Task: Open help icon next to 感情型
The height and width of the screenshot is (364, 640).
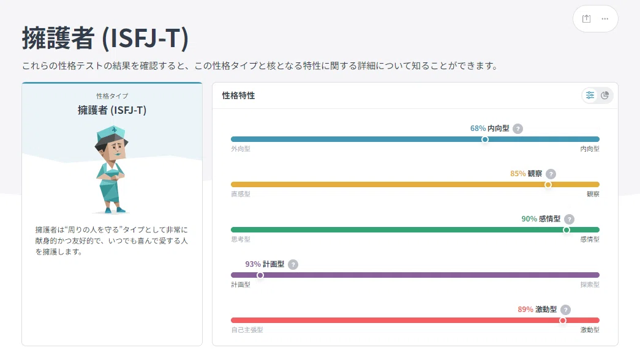Action: [x=570, y=219]
